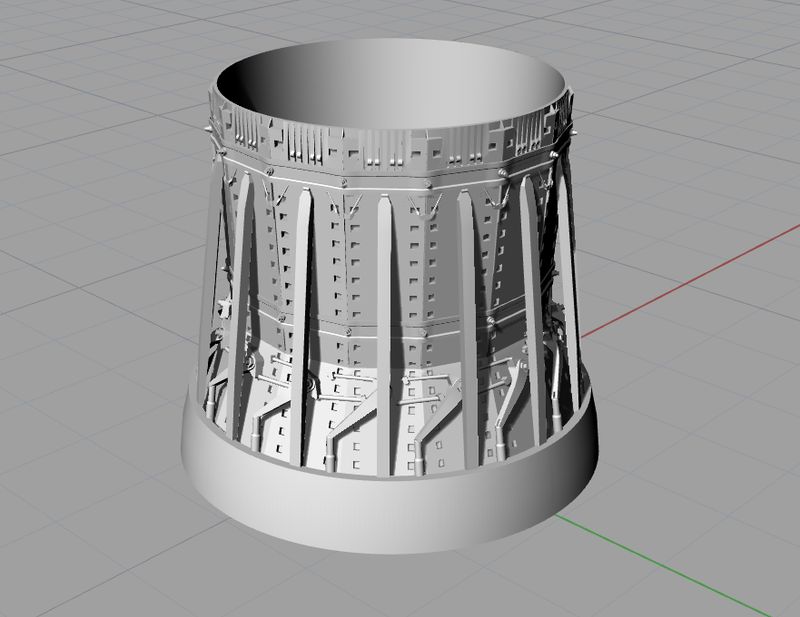Select the 3D nozzle model
This screenshot has height=617, width=800.
tap(390, 300)
